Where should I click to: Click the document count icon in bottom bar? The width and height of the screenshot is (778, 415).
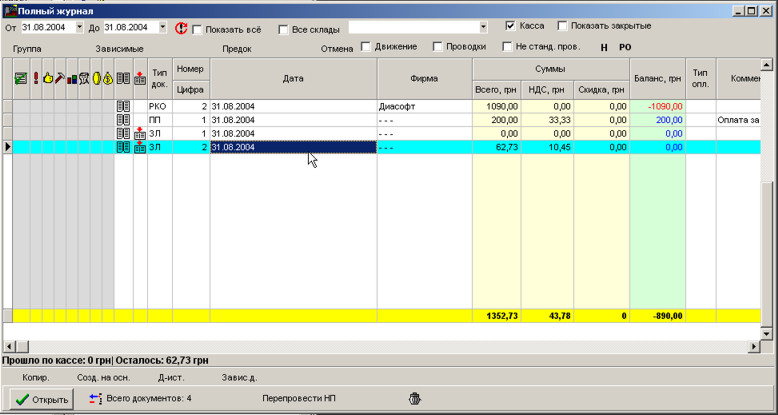95,398
